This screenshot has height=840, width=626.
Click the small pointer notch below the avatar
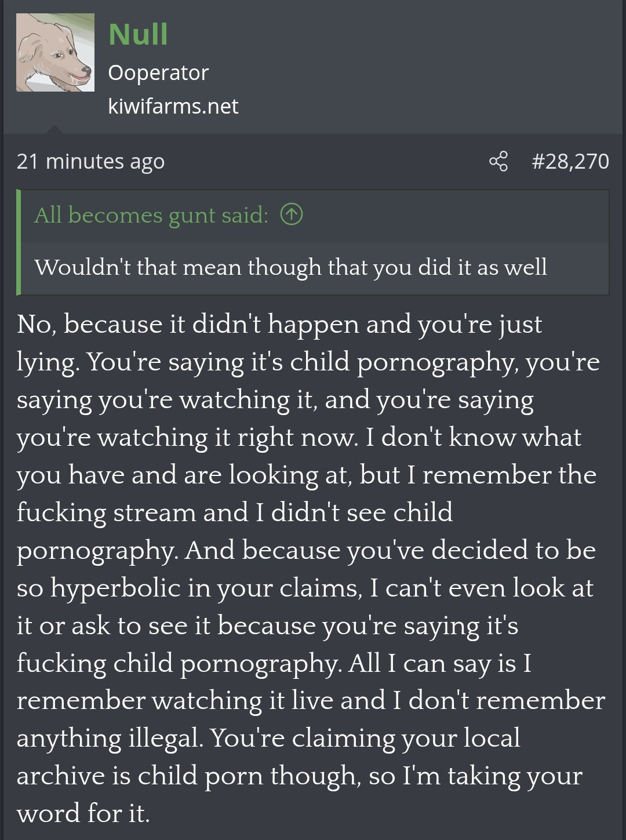(54, 129)
